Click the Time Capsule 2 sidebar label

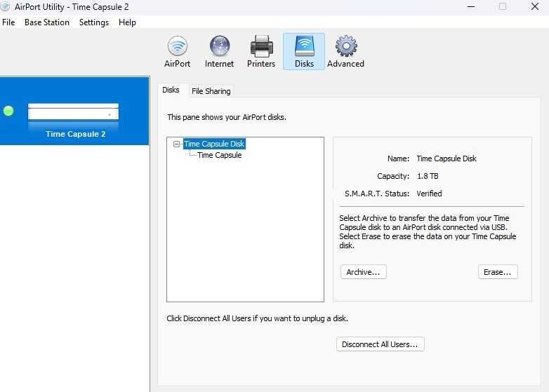(75, 134)
